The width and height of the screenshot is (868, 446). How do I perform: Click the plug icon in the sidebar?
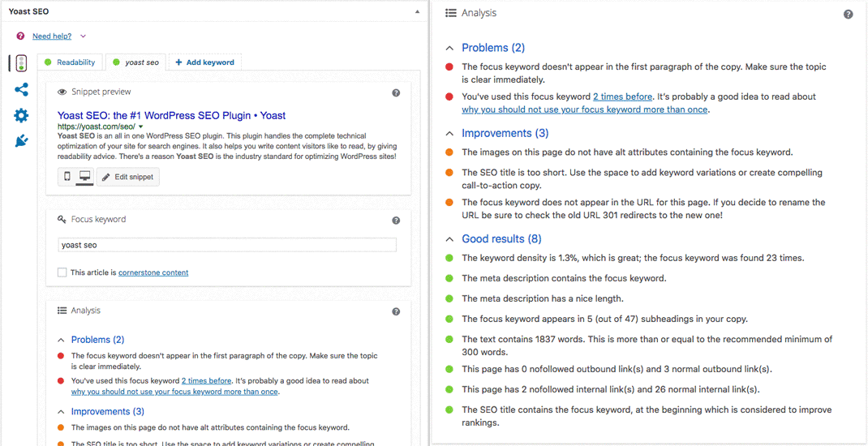point(21,141)
